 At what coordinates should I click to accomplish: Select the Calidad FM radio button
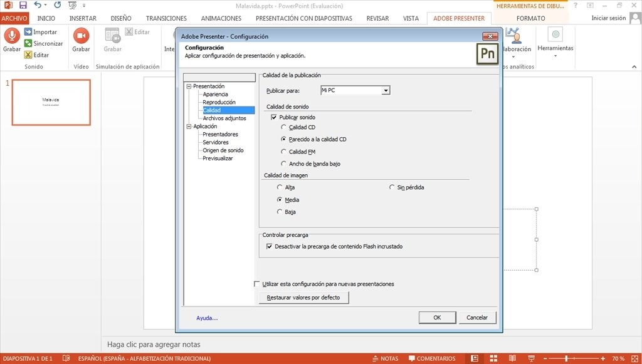click(x=283, y=152)
